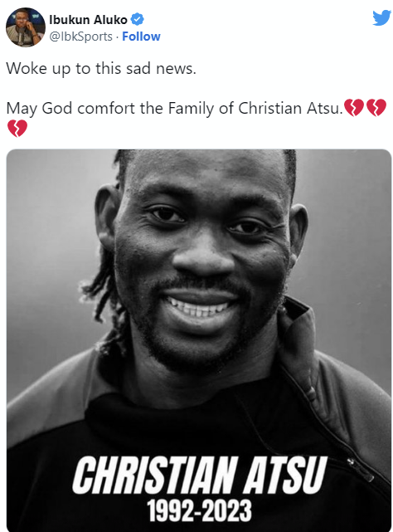393x532 pixels.
Task: Click the broken heart emoji on its own line
Action: (x=17, y=128)
